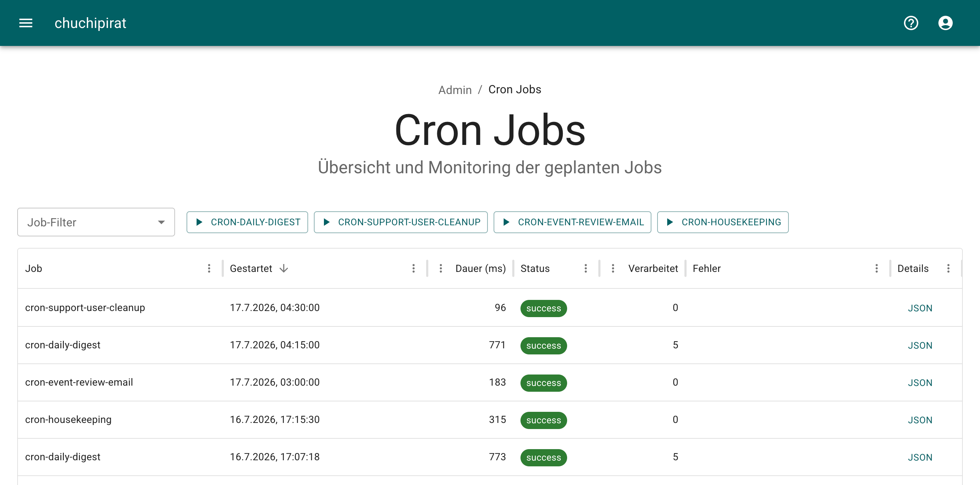Click duration value 315
980x485 pixels.
pos(497,419)
